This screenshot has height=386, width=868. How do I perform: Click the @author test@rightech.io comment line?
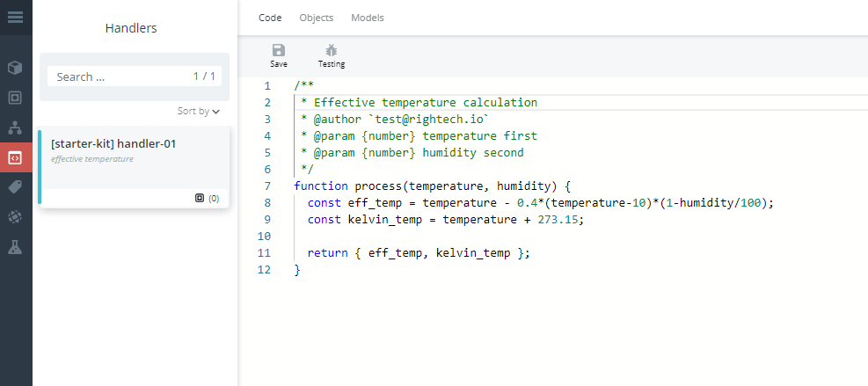pyautogui.click(x=395, y=119)
